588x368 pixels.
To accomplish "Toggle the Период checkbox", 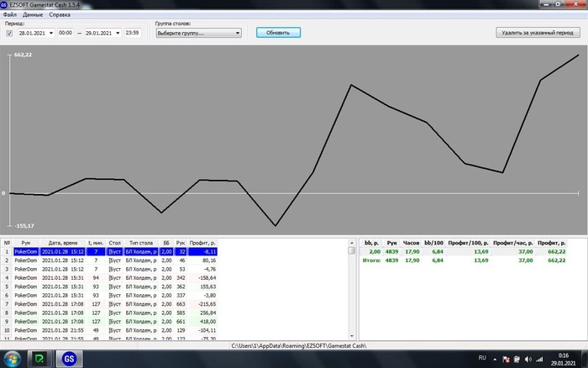I will (9, 34).
